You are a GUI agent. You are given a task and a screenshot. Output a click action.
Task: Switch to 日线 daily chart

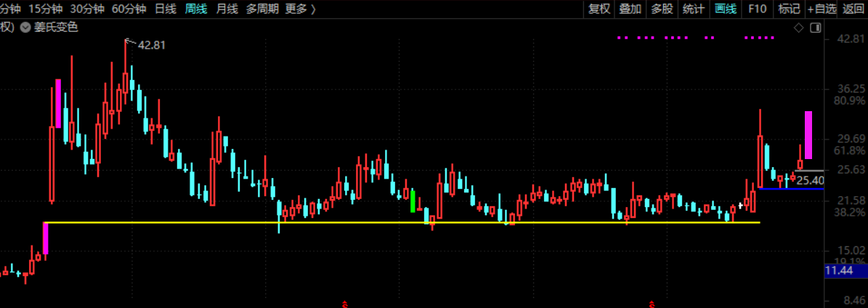166,8
